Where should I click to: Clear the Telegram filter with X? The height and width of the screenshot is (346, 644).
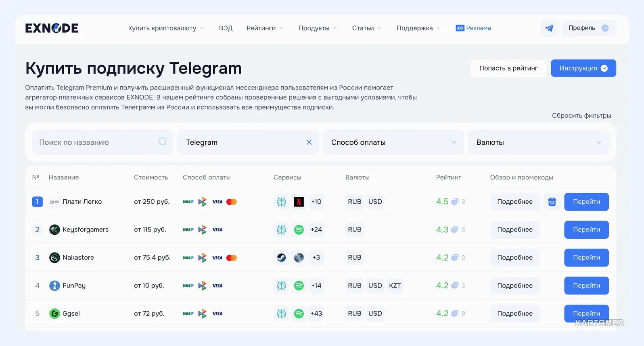point(309,142)
